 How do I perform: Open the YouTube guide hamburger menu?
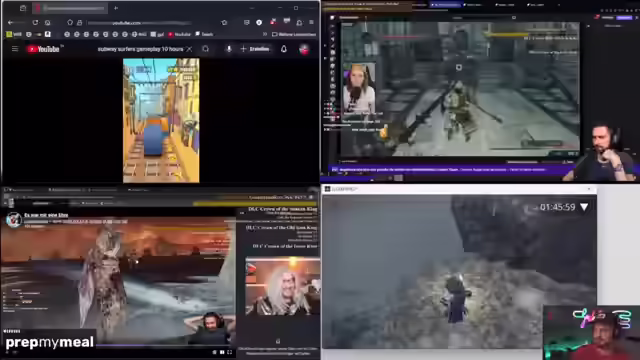[x=15, y=49]
